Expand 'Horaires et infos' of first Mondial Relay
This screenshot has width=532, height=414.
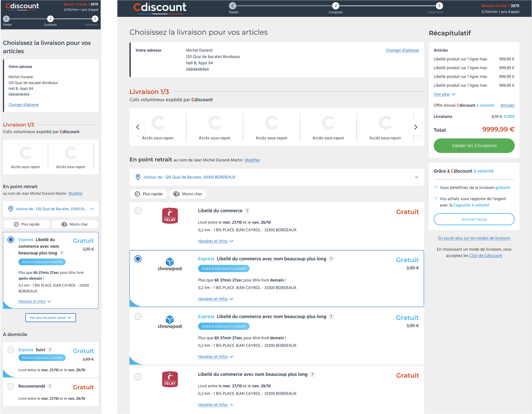click(216, 241)
